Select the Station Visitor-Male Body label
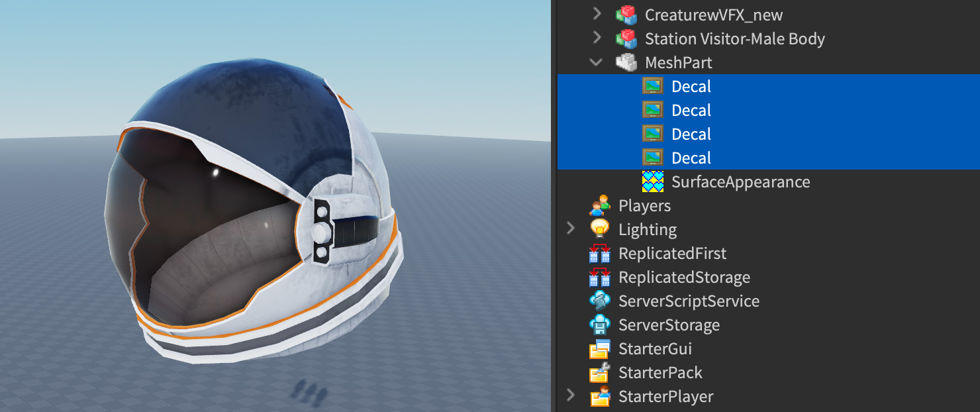This screenshot has width=980, height=412. point(735,38)
